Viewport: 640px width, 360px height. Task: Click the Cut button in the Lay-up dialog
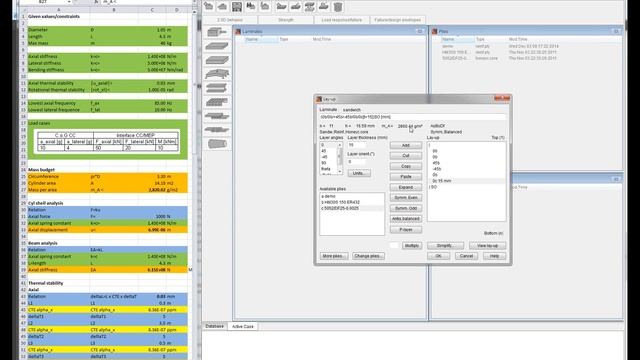pyautogui.click(x=406, y=156)
